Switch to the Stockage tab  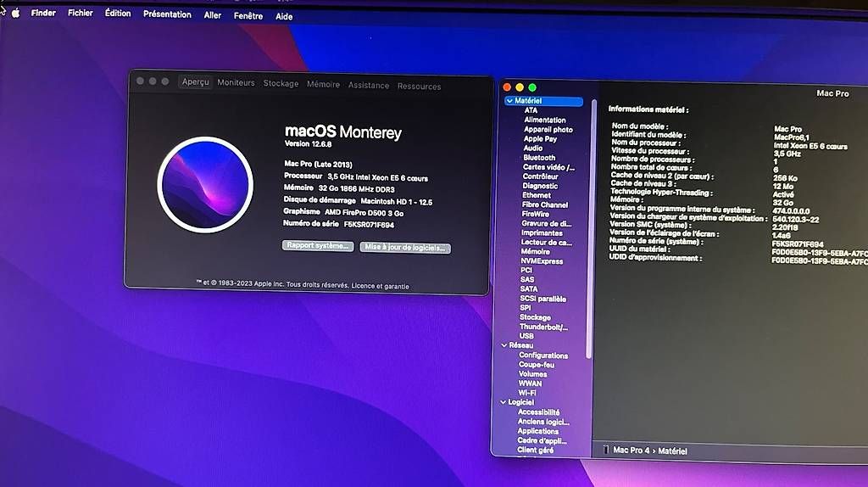pos(281,84)
